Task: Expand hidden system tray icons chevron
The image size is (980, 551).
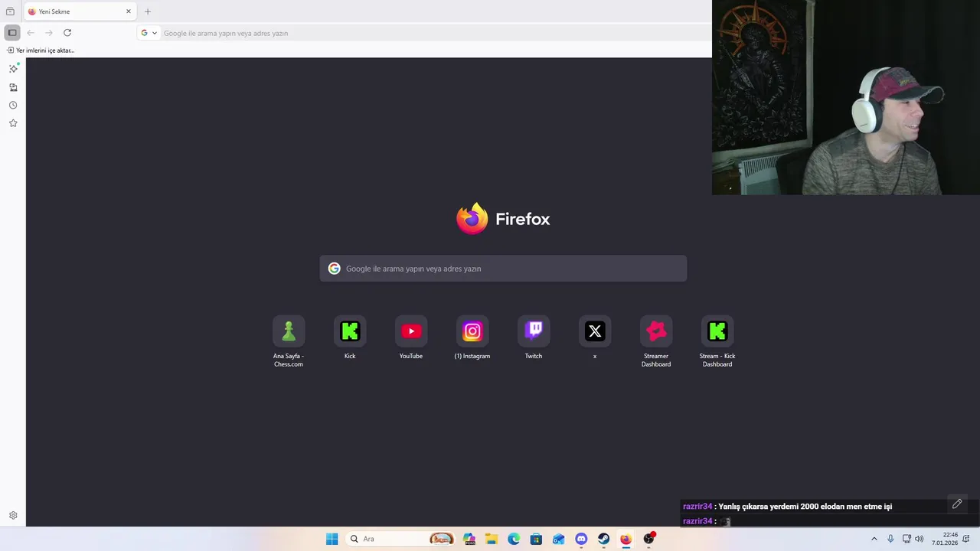Action: click(x=874, y=539)
